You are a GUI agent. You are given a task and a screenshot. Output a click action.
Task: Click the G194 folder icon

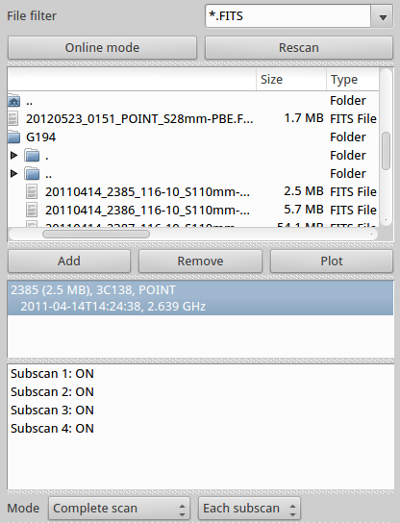coord(14,137)
